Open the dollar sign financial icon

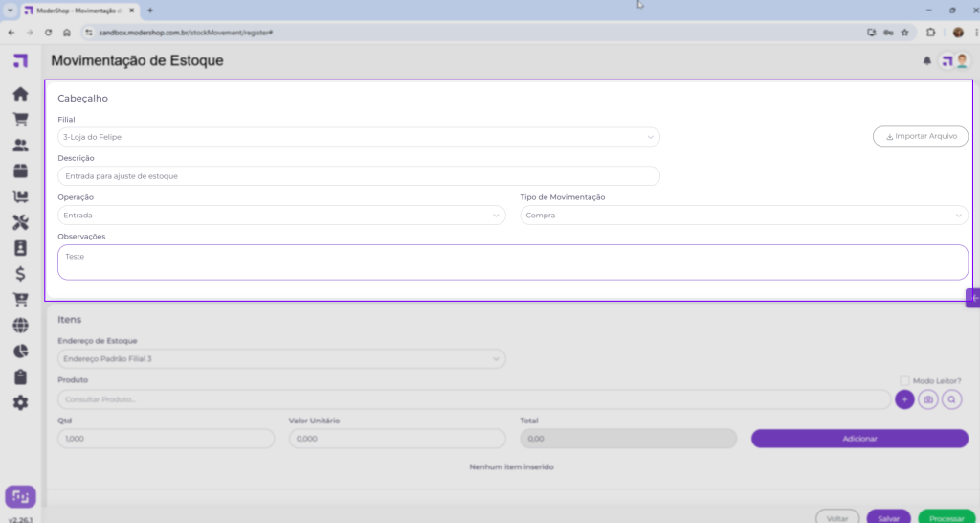pos(20,274)
